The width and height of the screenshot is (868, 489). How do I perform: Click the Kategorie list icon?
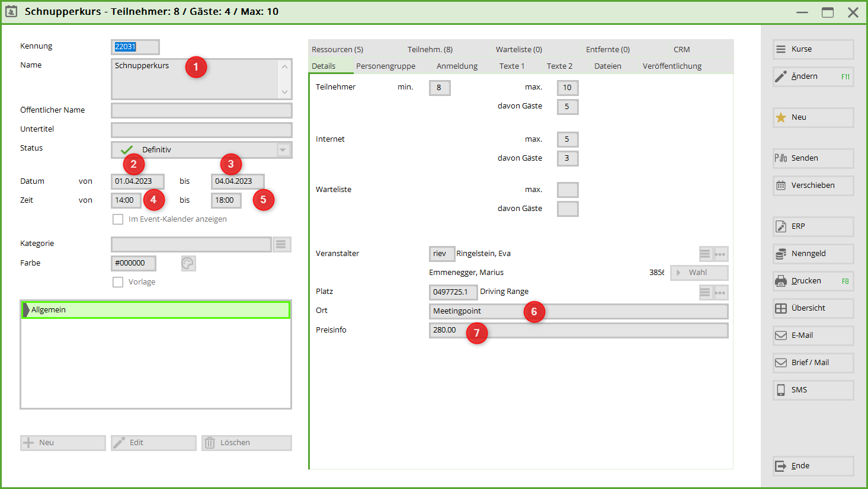[x=281, y=244]
